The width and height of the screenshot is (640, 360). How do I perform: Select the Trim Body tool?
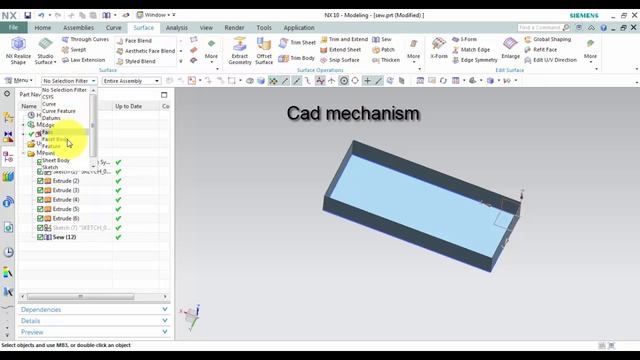[x=297, y=58]
